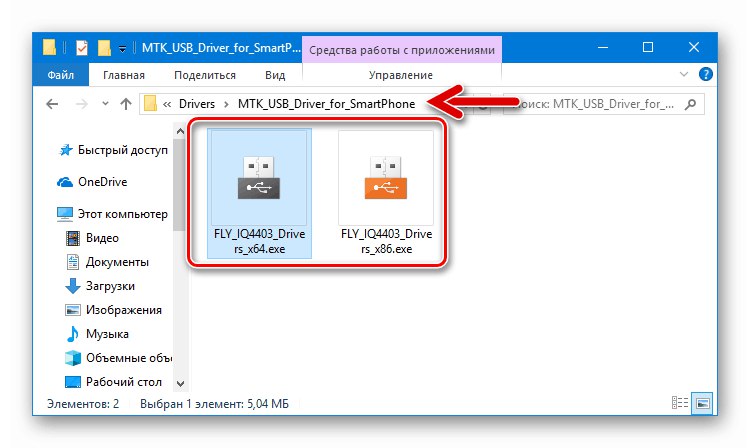Open Рабочий стол folder
Screen dimensions: 750x448
(x=113, y=382)
